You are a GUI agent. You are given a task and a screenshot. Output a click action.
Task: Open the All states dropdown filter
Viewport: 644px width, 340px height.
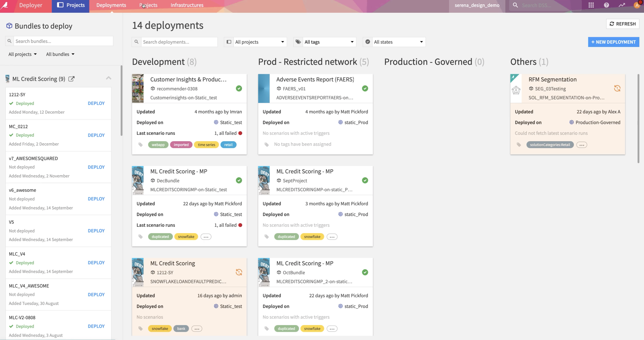point(394,41)
